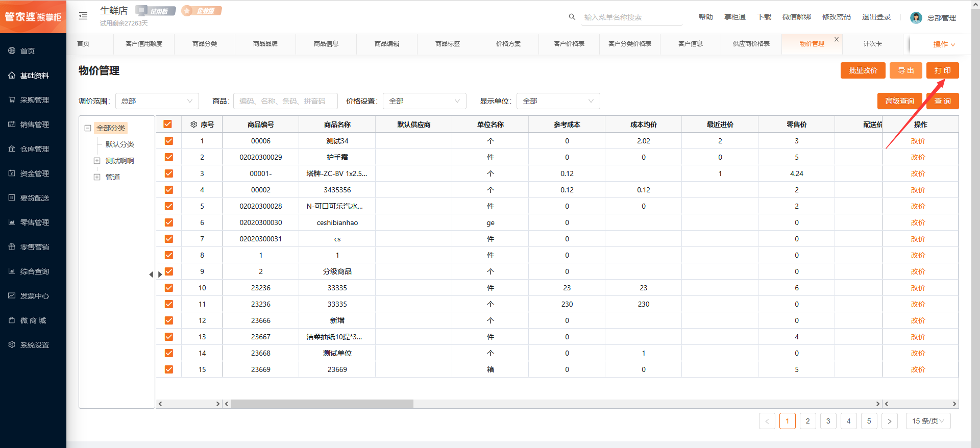Close the 物价管理 tab with the X
The image size is (980, 448).
[837, 39]
